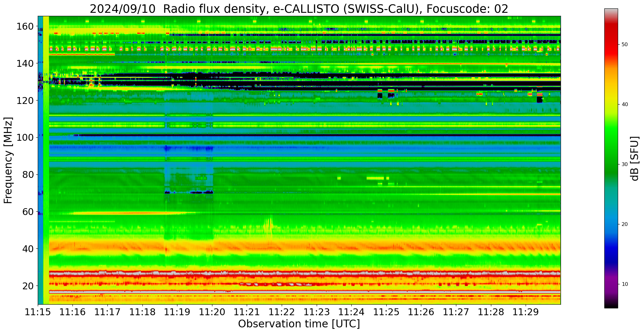Viewport: 644px width, 333px height.
Task: Click the 40 MHz frequency tick label
Action: 28,249
